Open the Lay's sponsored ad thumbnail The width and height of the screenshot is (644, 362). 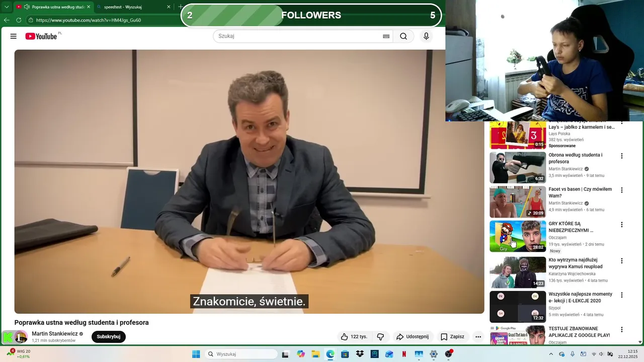click(x=518, y=135)
